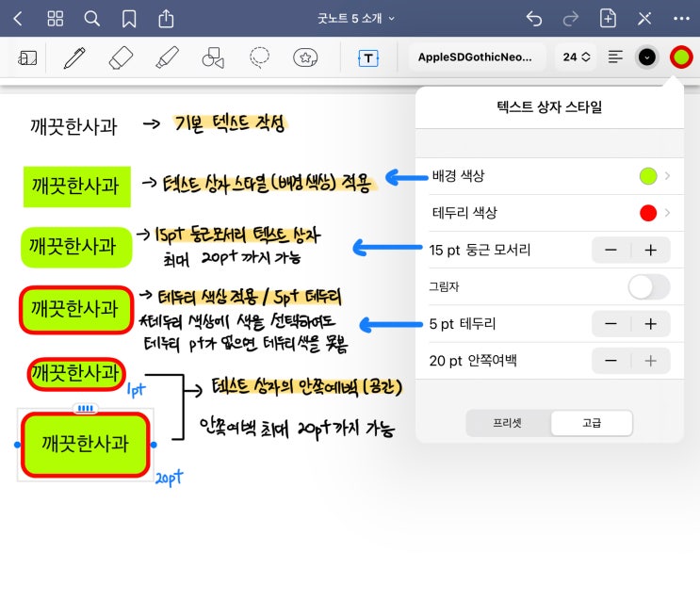700x601 pixels.
Task: Select the 1pt padding red-bordered text box
Action: tap(76, 374)
